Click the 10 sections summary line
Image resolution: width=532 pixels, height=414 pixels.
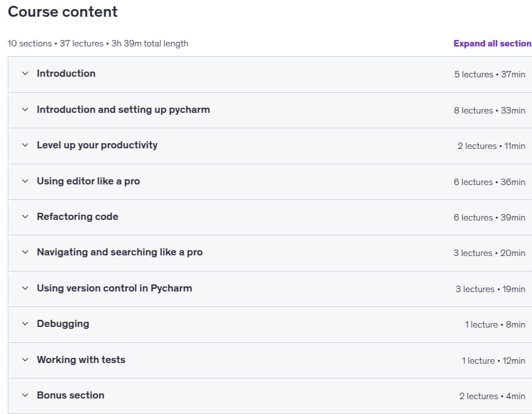(x=98, y=43)
